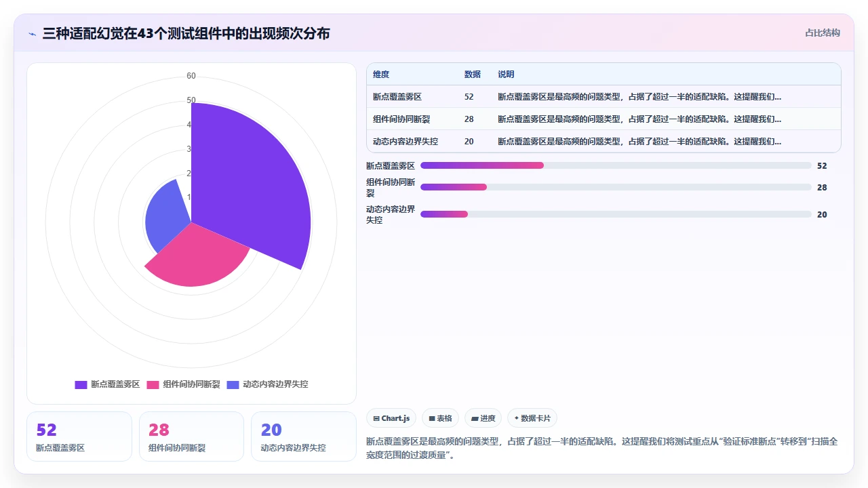This screenshot has height=488, width=868.
Task: Click the value 28 beside progress bar
Action: coord(822,187)
